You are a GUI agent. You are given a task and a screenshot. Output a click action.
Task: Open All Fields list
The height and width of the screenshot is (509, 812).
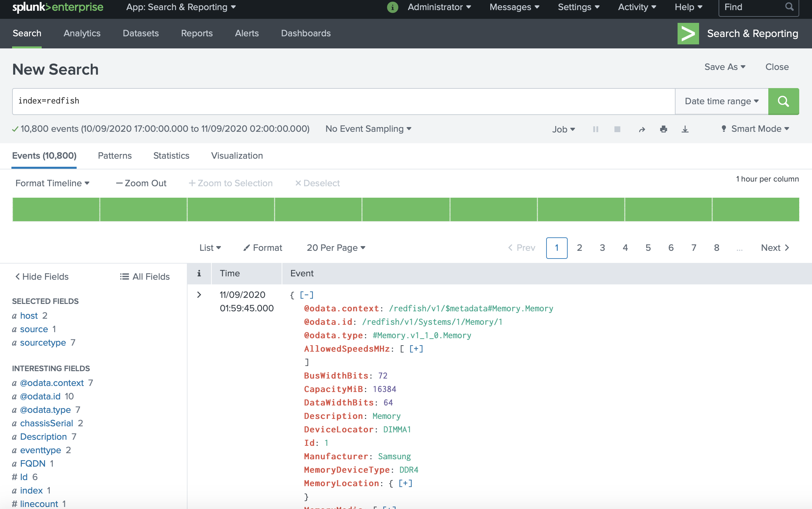pos(145,276)
